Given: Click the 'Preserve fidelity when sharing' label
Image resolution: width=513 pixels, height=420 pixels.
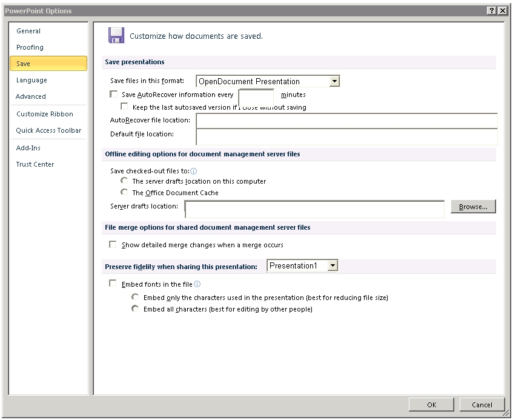Looking at the screenshot, I should pyautogui.click(x=181, y=267).
